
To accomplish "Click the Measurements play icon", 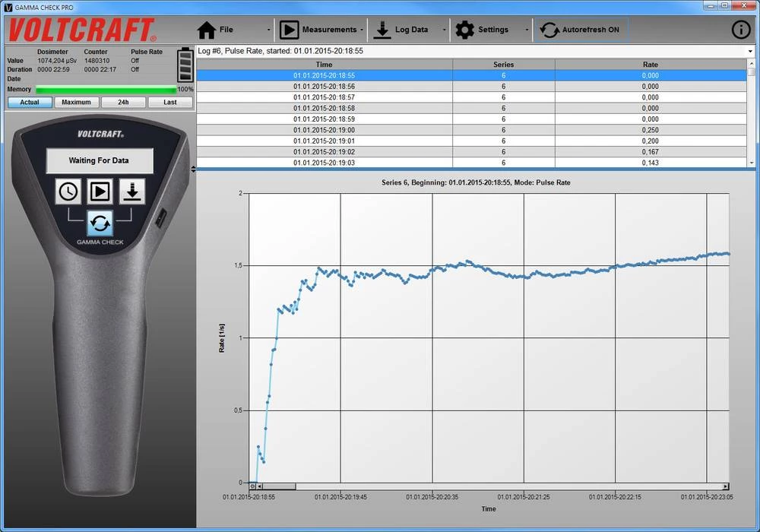I will coord(291,30).
